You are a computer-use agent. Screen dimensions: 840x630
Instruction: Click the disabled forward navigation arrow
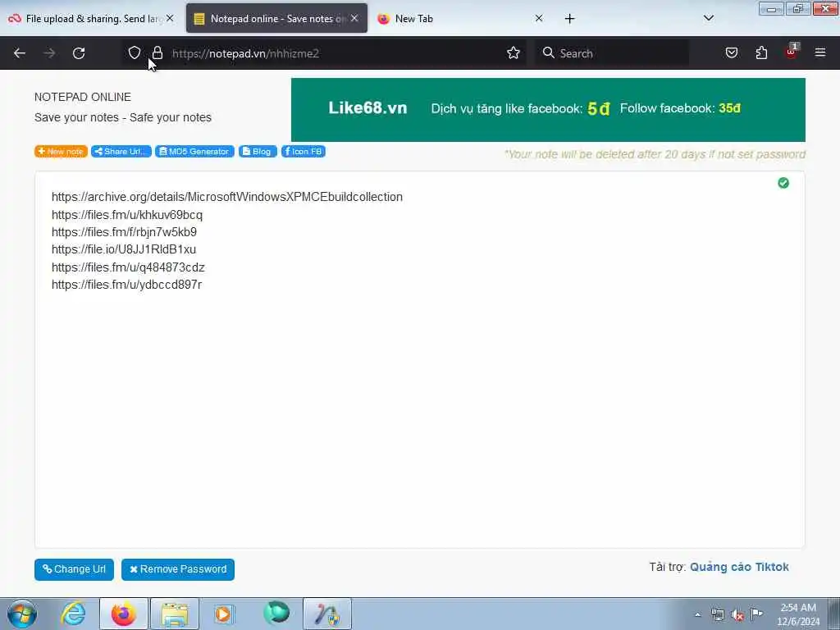click(49, 53)
